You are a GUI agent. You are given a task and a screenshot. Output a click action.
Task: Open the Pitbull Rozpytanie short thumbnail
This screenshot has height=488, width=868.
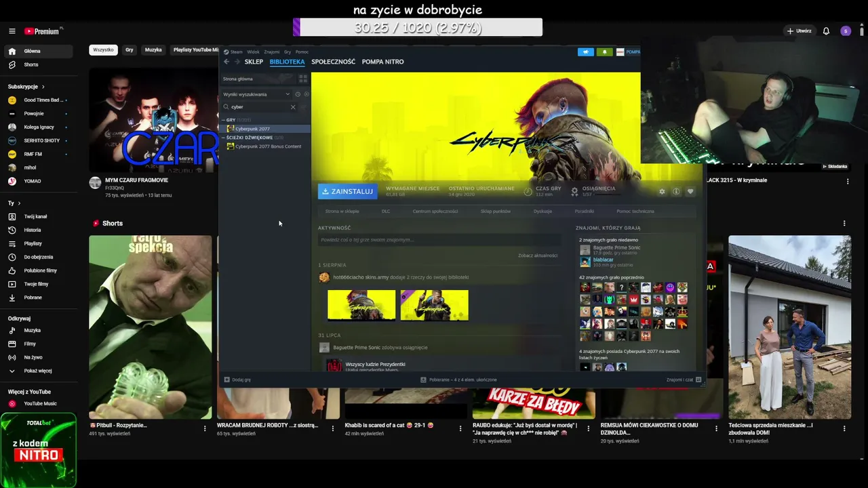(150, 327)
